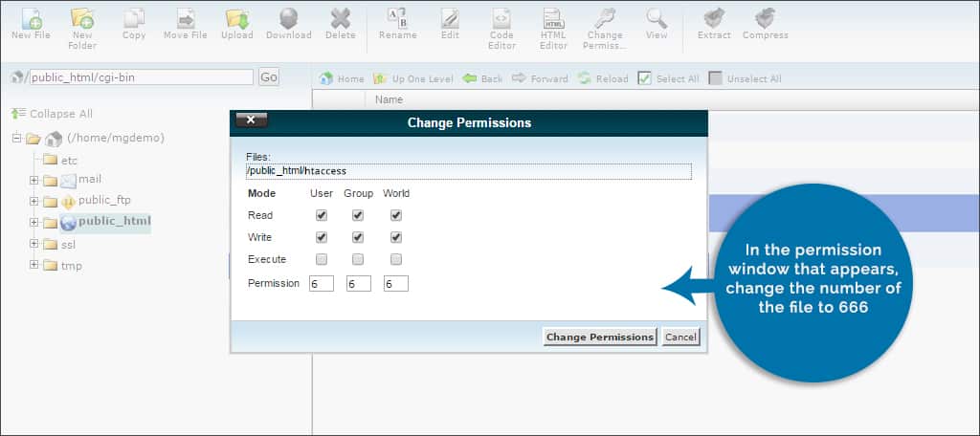This screenshot has height=436, width=980.
Task: Enable World Execute checkbox
Action: pos(395,259)
